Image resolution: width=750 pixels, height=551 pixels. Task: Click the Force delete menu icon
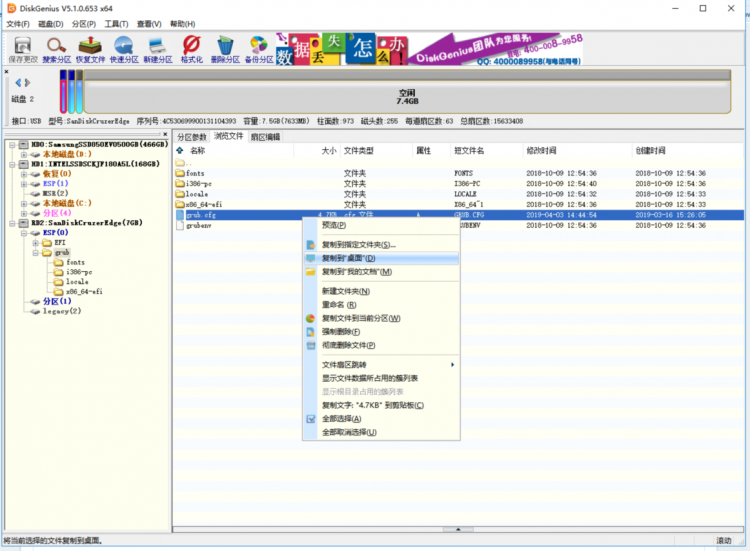(310, 332)
